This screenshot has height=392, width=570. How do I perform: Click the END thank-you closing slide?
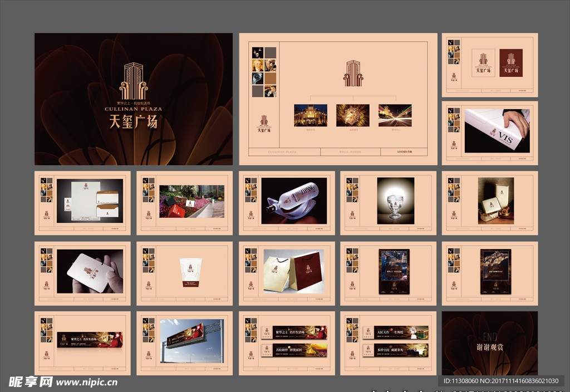click(x=490, y=342)
